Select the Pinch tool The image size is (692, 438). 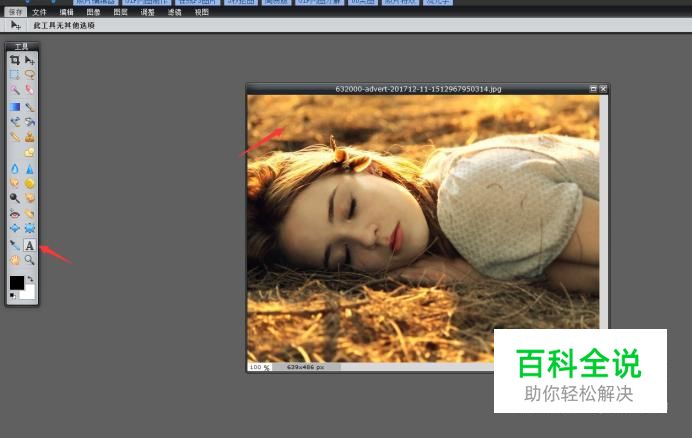coord(30,228)
